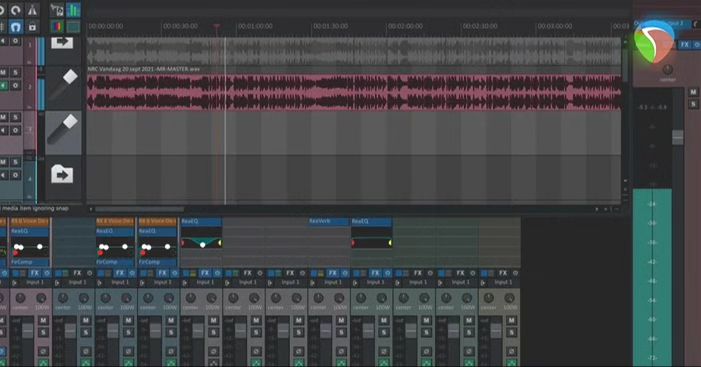Toggle the metronome icon in the toolbar

[32, 10]
